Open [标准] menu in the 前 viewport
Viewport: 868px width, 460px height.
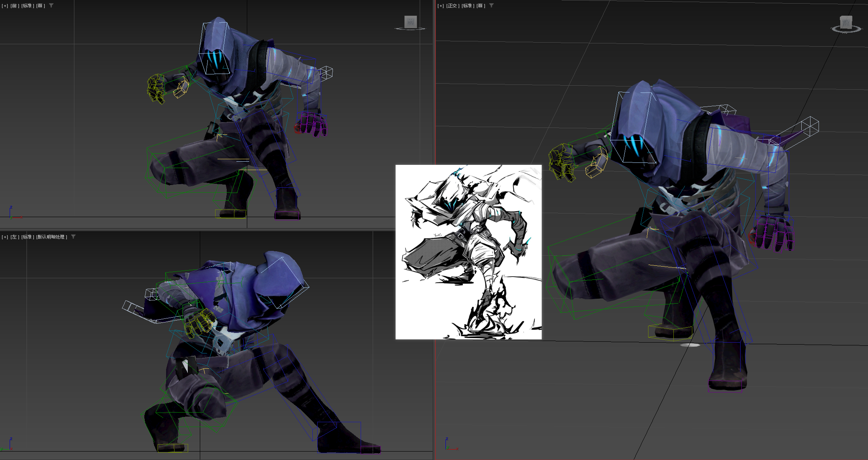click(x=27, y=6)
